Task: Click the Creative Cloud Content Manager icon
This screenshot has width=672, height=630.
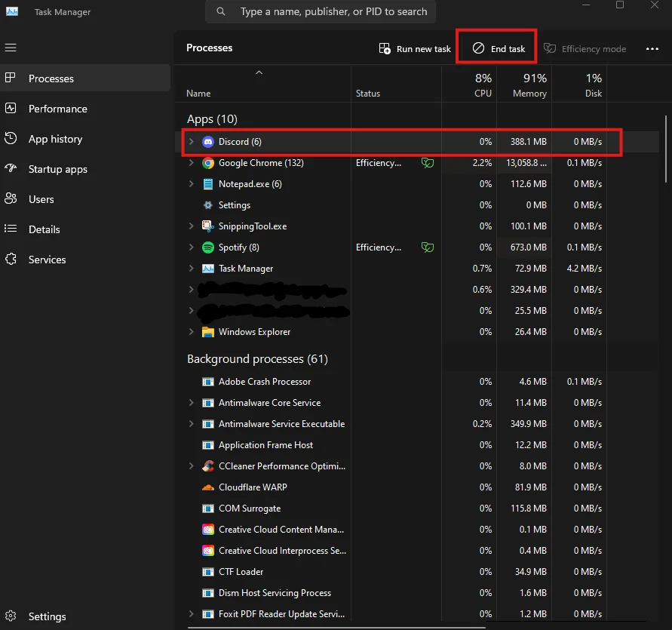Action: [208, 530]
